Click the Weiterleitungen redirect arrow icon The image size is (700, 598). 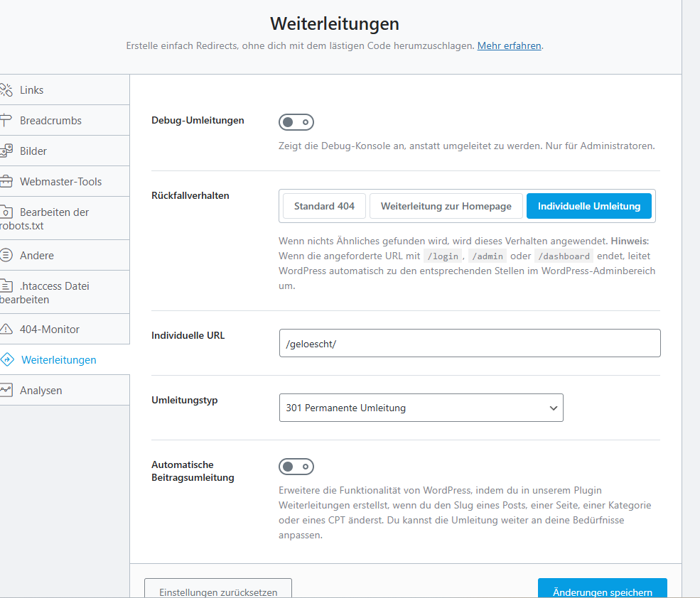(x=7, y=360)
